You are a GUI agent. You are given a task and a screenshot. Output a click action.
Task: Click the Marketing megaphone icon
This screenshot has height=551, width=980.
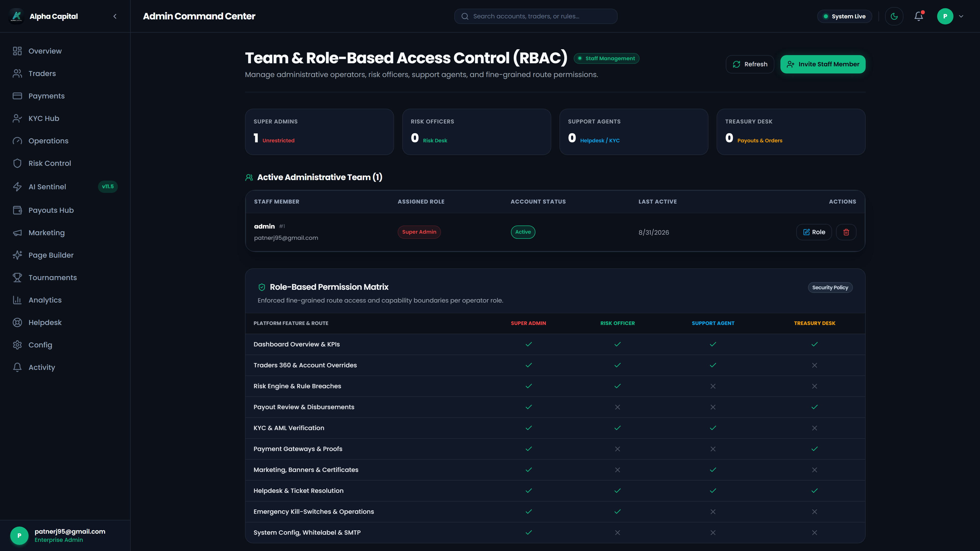click(x=17, y=233)
